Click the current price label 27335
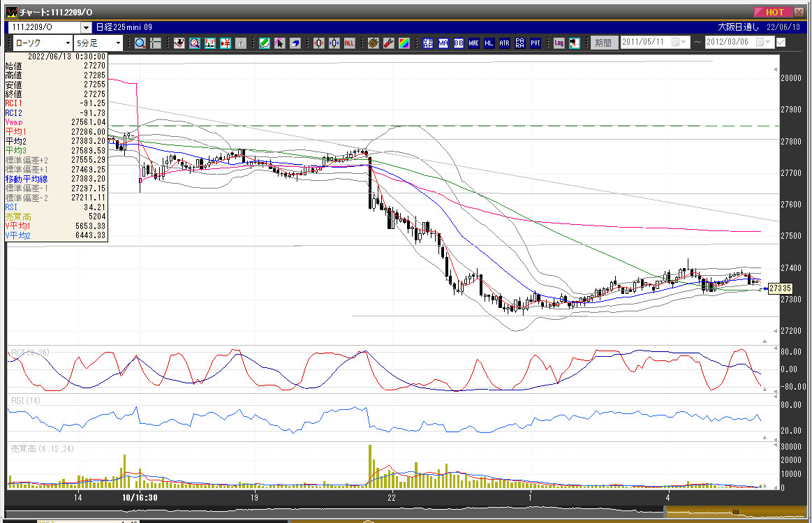This screenshot has height=523, width=812. pyautogui.click(x=780, y=288)
